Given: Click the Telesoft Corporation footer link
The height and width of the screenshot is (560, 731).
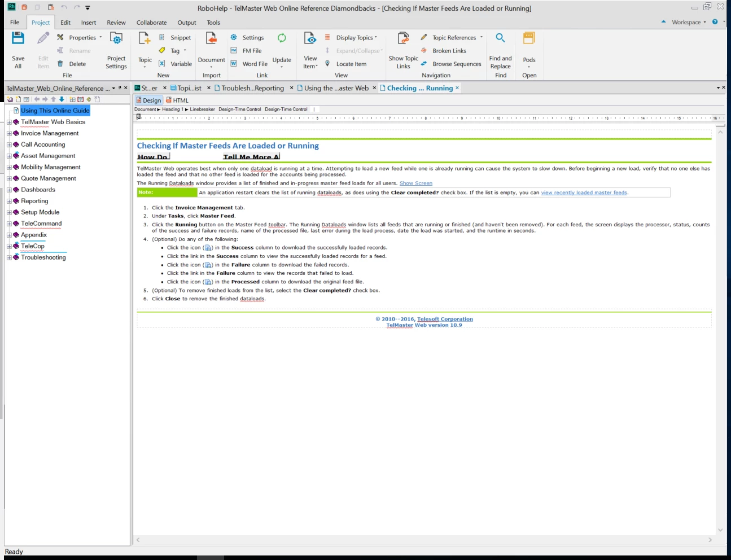Looking at the screenshot, I should click(445, 319).
